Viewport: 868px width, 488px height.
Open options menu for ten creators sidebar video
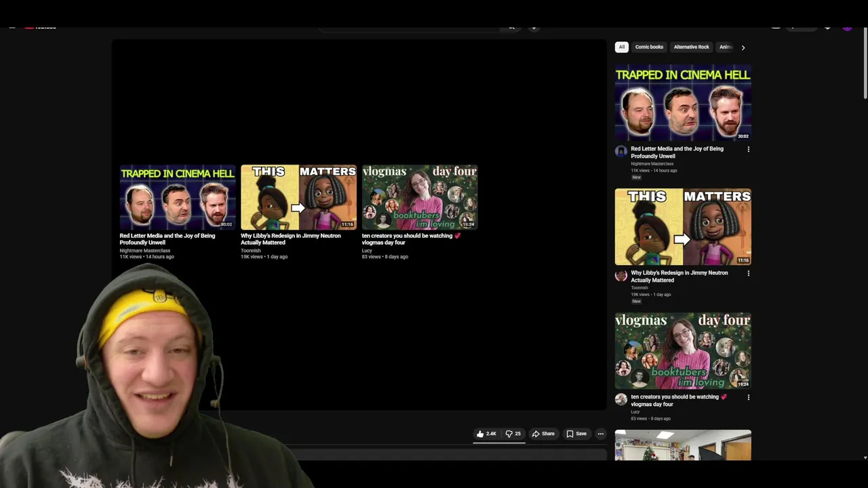[749, 397]
